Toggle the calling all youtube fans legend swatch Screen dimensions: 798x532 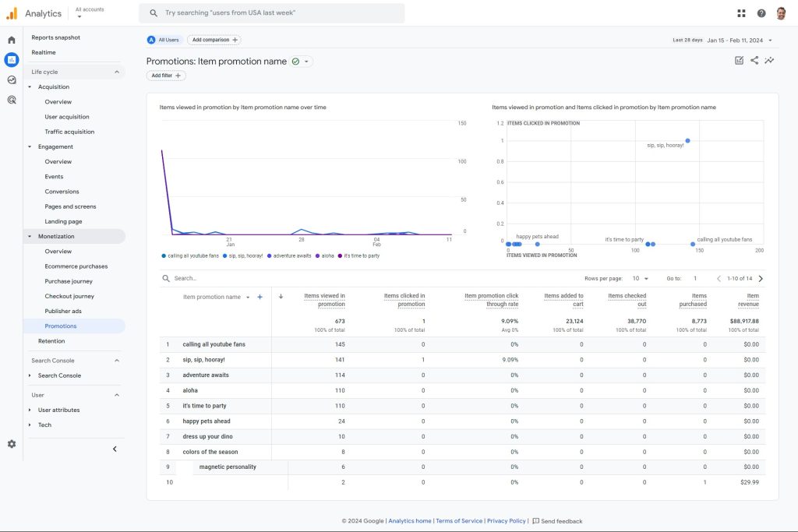tap(164, 255)
